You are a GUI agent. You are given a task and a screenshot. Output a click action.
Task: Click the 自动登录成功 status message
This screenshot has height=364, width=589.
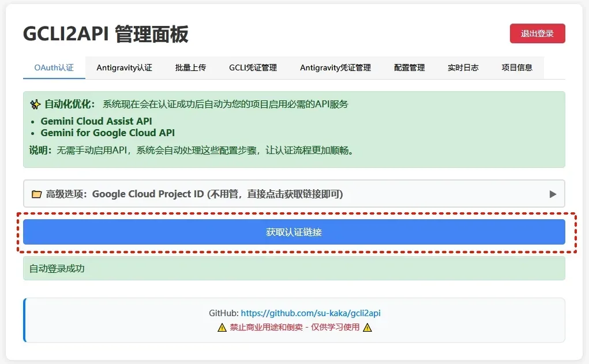(57, 268)
